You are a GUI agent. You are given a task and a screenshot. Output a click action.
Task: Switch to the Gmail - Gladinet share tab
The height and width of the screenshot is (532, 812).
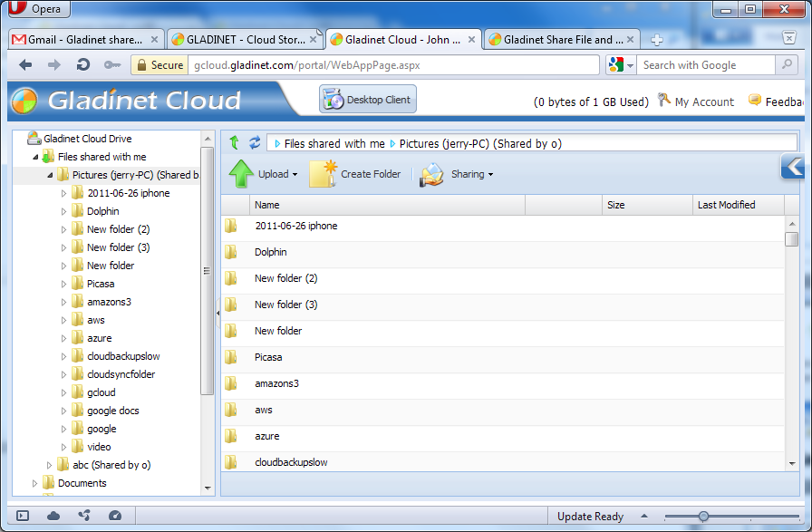pos(86,39)
